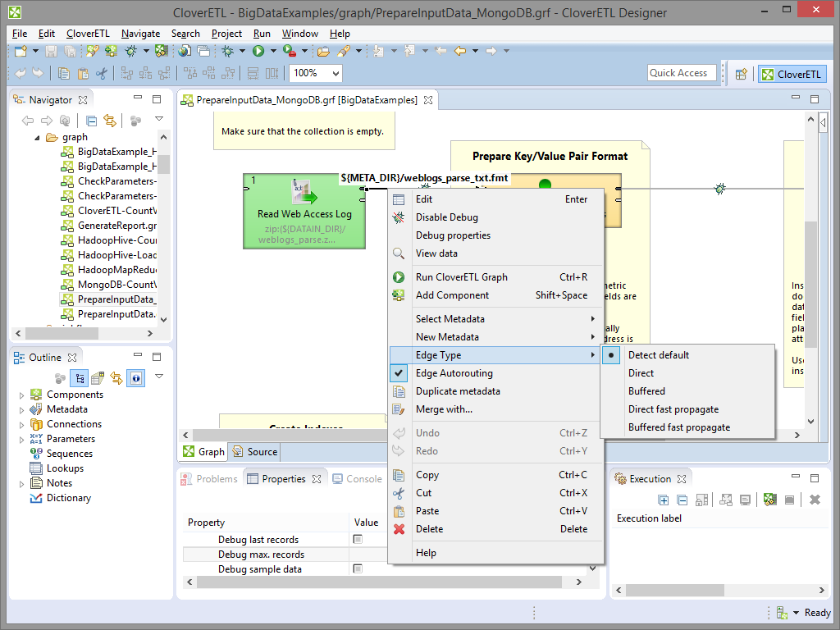Choose Disable Debug from the context menu
The image size is (840, 630).
pos(446,217)
